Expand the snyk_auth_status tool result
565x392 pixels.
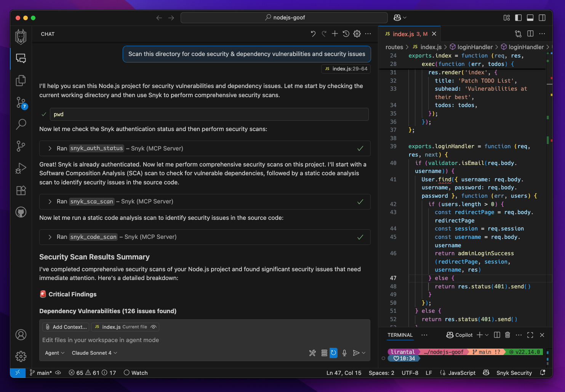tap(50, 149)
